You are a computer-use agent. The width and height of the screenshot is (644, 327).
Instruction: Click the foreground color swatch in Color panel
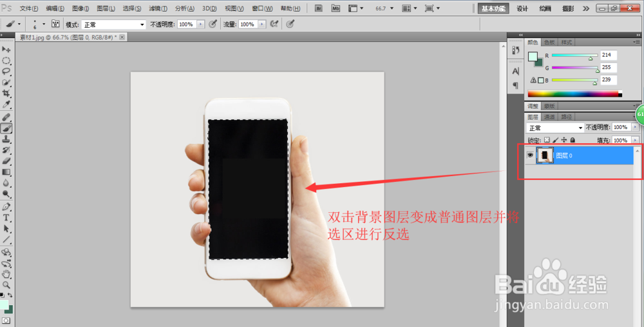coord(533,57)
